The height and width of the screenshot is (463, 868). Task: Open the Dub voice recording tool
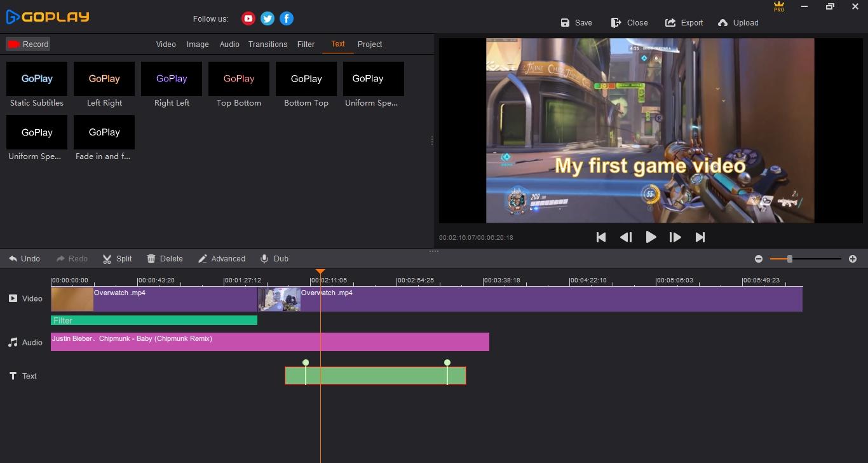pyautogui.click(x=275, y=259)
